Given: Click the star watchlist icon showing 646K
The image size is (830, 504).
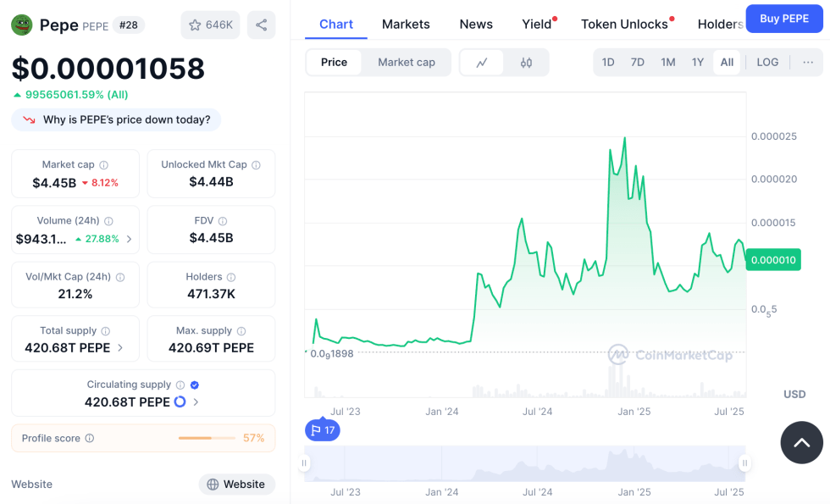Looking at the screenshot, I should click(210, 25).
